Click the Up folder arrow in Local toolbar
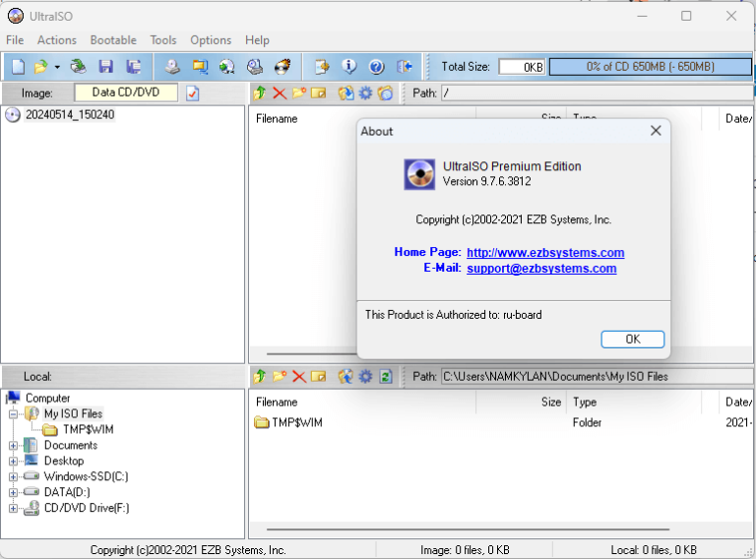The image size is (756, 559). click(260, 376)
